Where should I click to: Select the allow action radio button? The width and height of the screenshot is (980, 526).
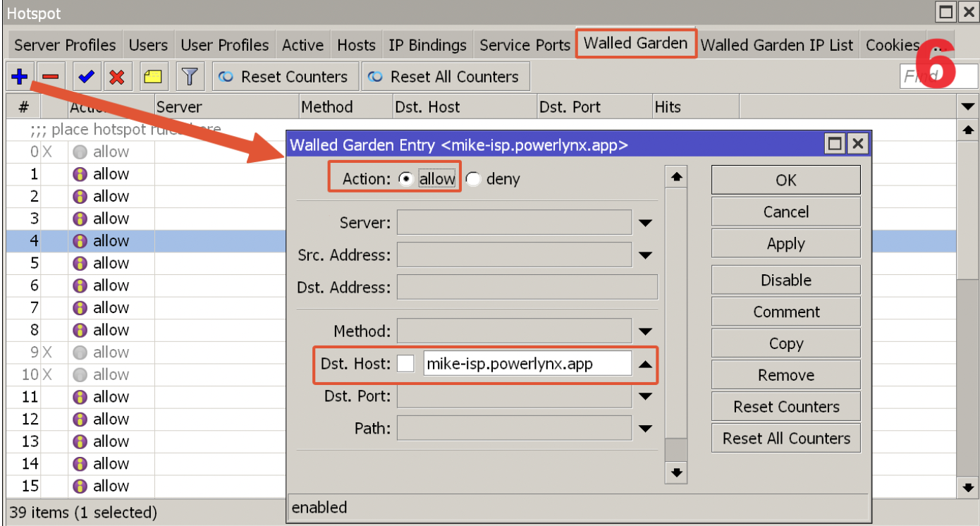click(x=406, y=179)
